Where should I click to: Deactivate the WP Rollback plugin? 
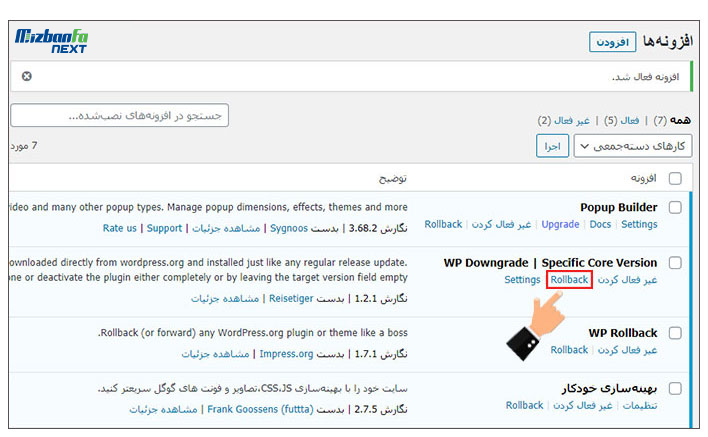pyautogui.click(x=627, y=350)
